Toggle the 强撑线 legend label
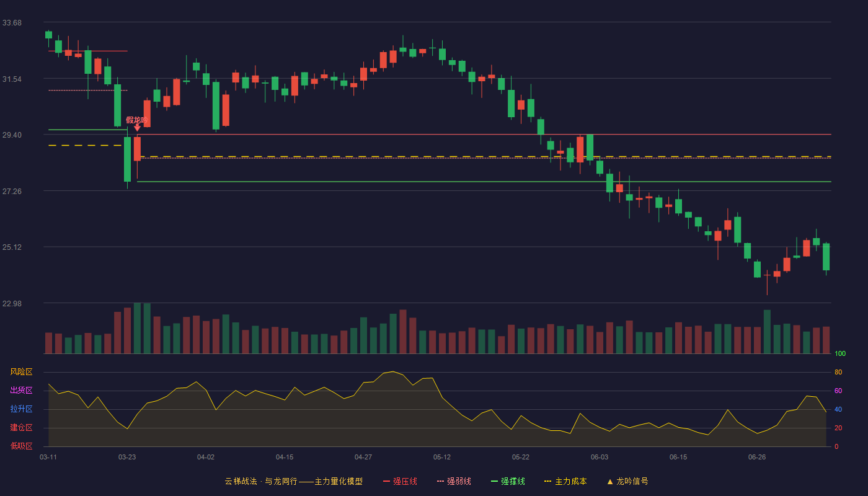The width and height of the screenshot is (868, 496). pos(513,481)
